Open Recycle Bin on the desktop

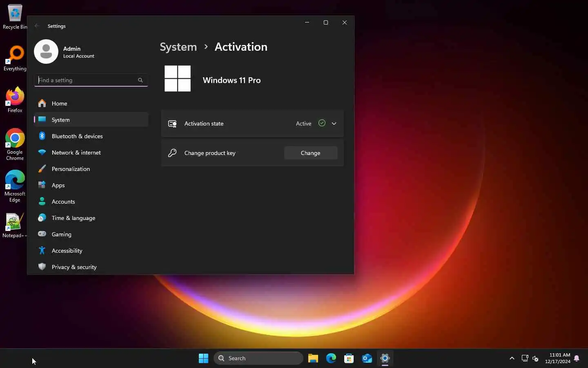(x=15, y=17)
